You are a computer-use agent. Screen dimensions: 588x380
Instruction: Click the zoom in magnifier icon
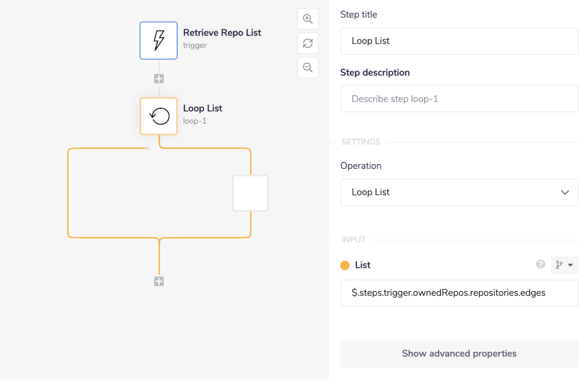point(308,18)
